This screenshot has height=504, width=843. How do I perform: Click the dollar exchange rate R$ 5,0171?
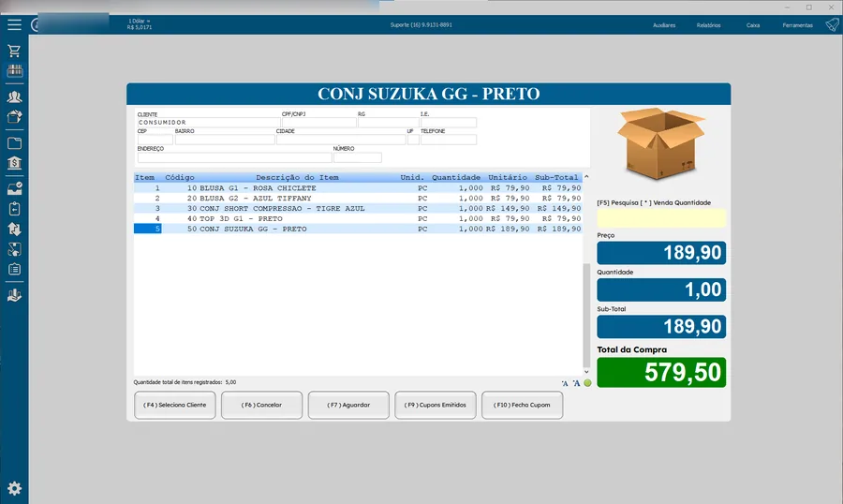click(x=140, y=27)
